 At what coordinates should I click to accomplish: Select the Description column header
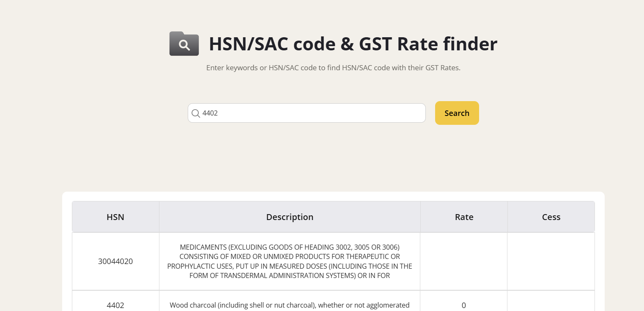point(290,217)
